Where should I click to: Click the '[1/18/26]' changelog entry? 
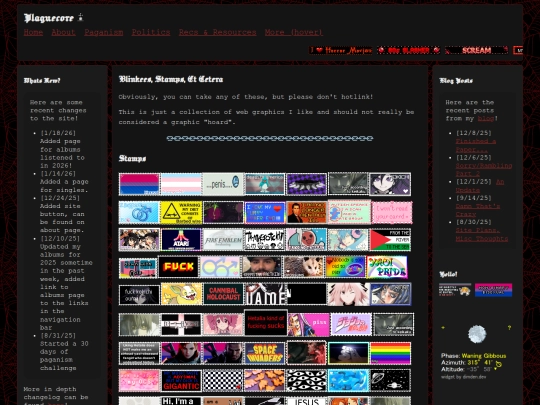63,149
